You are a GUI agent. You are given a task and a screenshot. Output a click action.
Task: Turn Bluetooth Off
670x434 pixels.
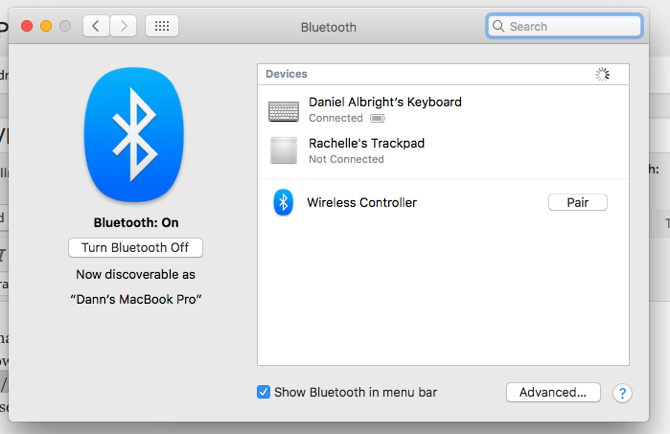pyautogui.click(x=135, y=248)
